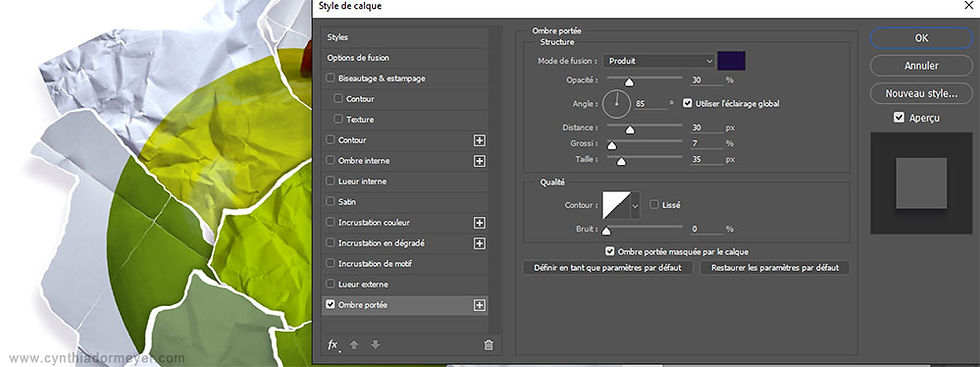Click the plus icon beside Contour

tap(479, 141)
